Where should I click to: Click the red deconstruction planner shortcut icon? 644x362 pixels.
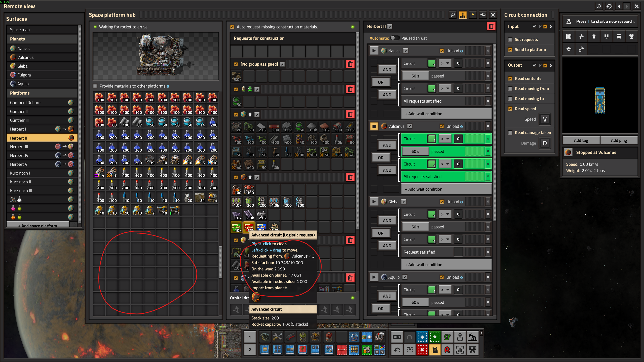(422, 350)
